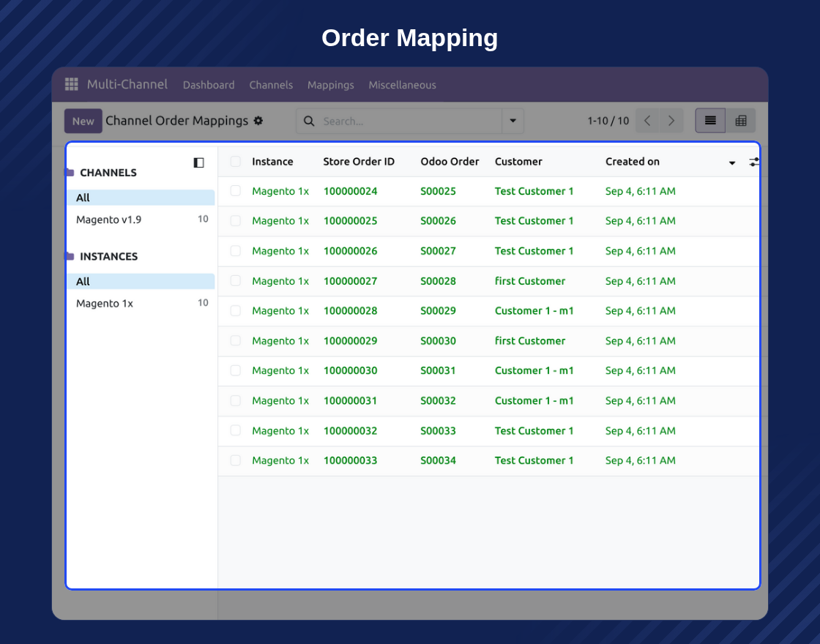Toggle the select-all rows checkbox
820x644 pixels.
[x=235, y=162]
